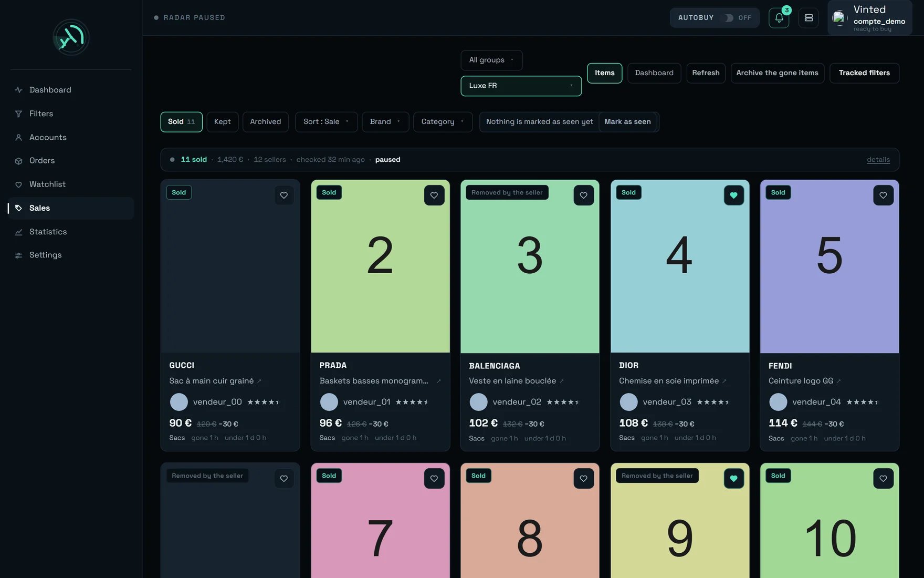Open item 4 thumbnail image

(x=680, y=266)
